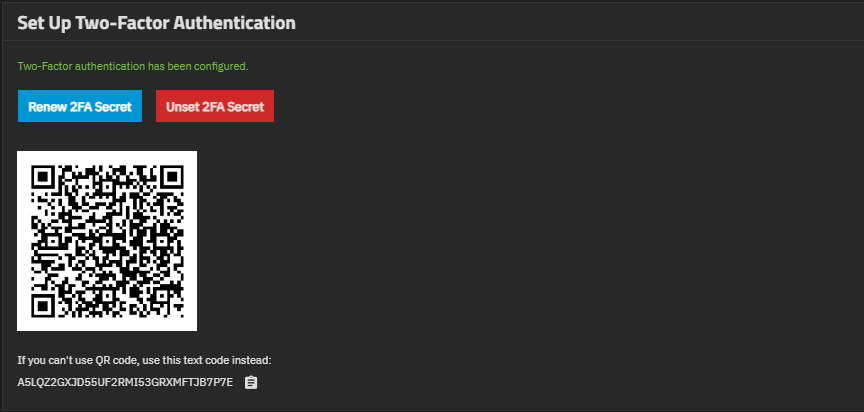This screenshot has height=412, width=864.
Task: Click the "If you can't use QR code" instruction
Action: [144, 360]
